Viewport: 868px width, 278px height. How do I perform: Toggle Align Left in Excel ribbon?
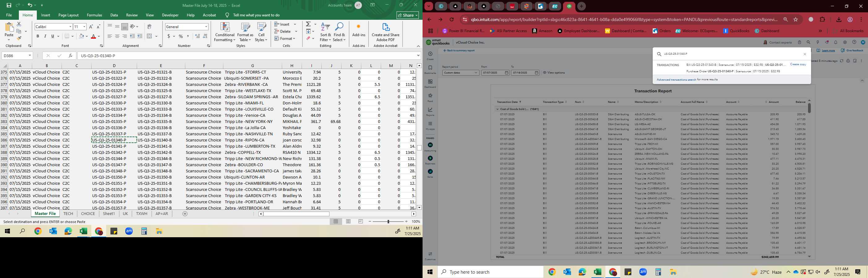click(x=110, y=36)
